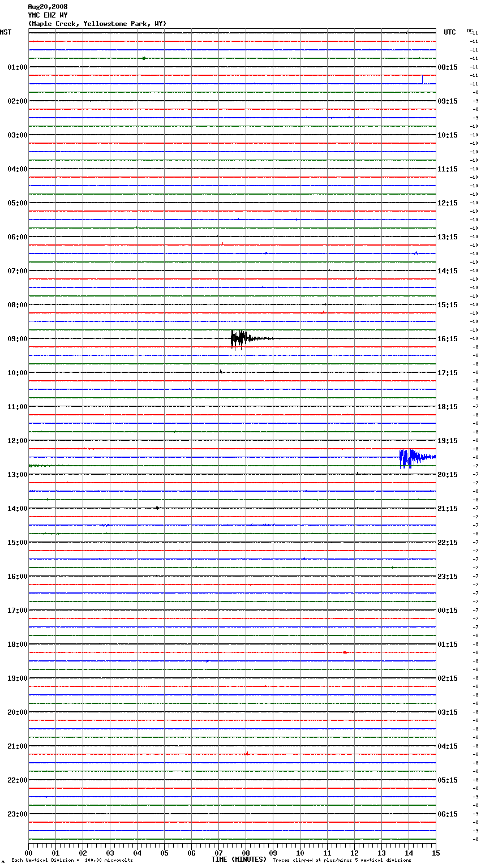481x868 pixels.
Task: Click the 19:15 UTC time label
Action: point(448,441)
